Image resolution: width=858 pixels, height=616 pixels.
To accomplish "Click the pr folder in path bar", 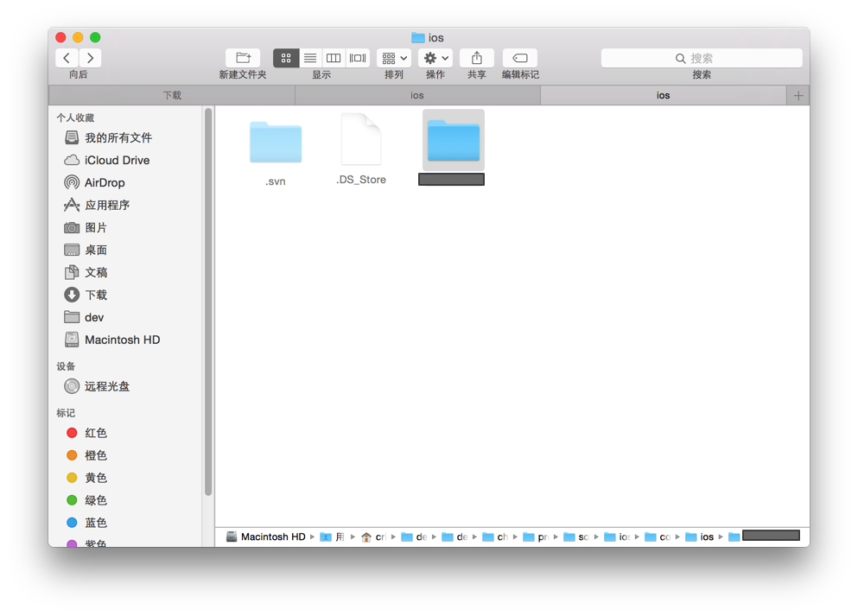I will [x=537, y=537].
